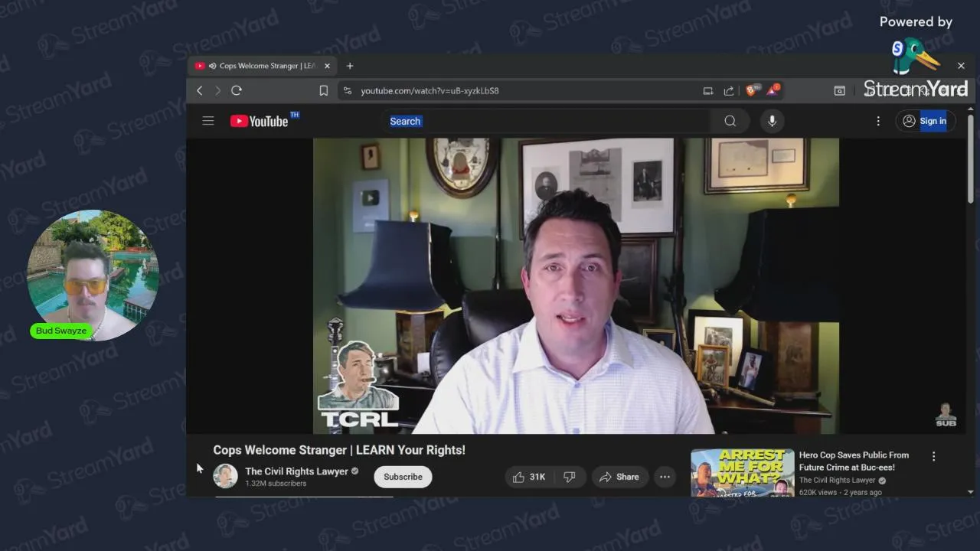
Task: Open The Civil Rights Lawyer channel name link
Action: click(x=296, y=471)
